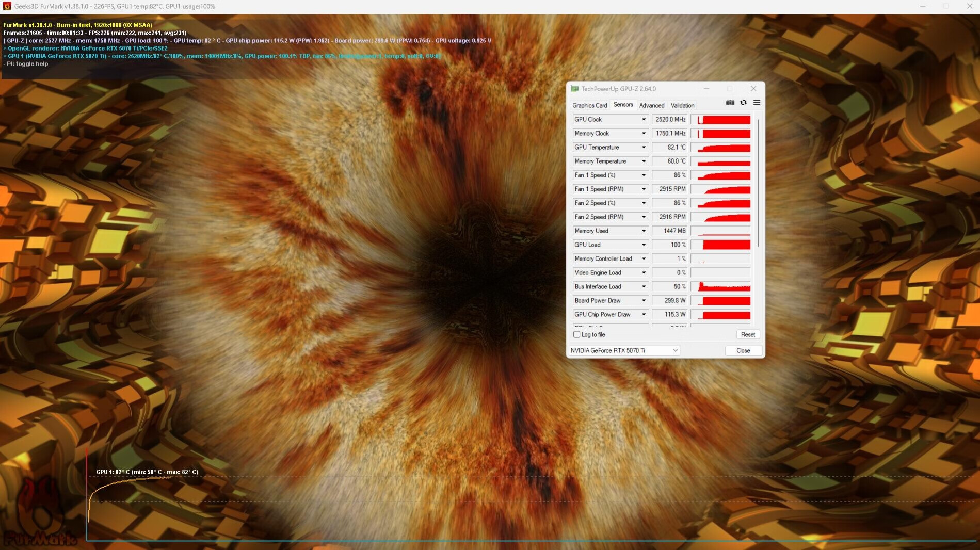Click the Reset button in GPU-Z
980x550 pixels.
[748, 334]
